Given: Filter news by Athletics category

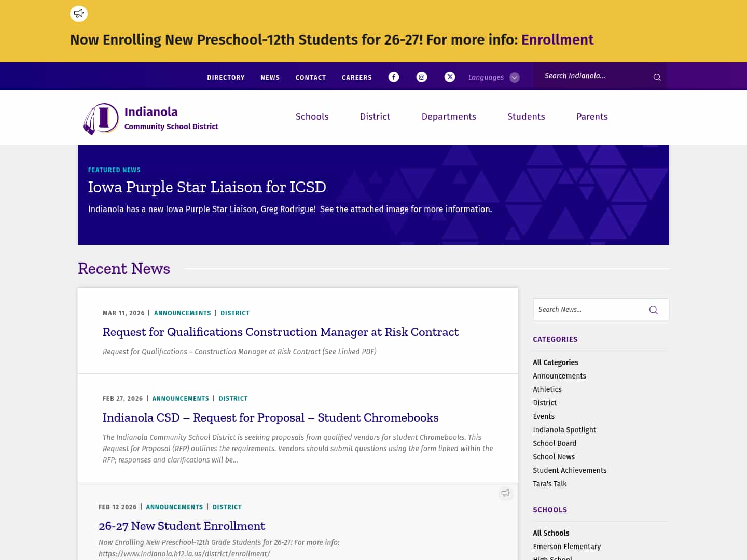Looking at the screenshot, I should [x=547, y=389].
